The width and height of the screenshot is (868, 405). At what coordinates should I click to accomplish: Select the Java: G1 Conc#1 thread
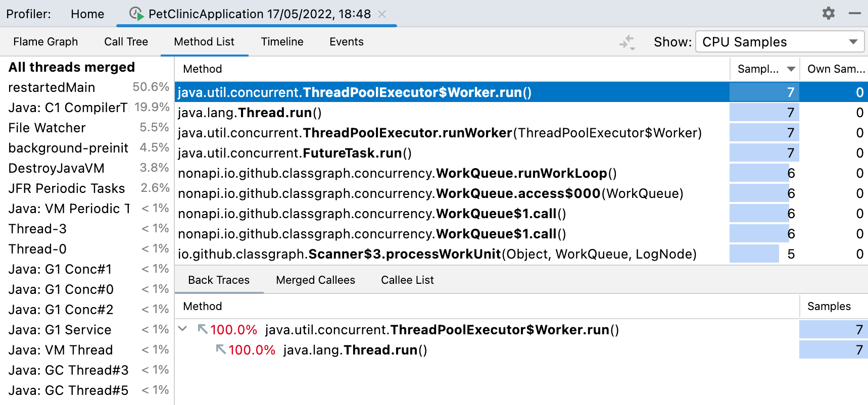click(87, 269)
